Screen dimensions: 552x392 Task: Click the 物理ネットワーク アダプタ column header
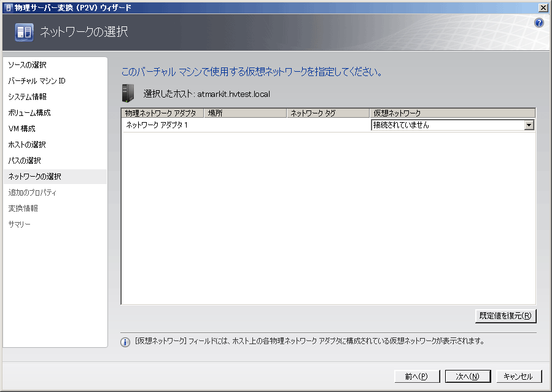pos(163,113)
